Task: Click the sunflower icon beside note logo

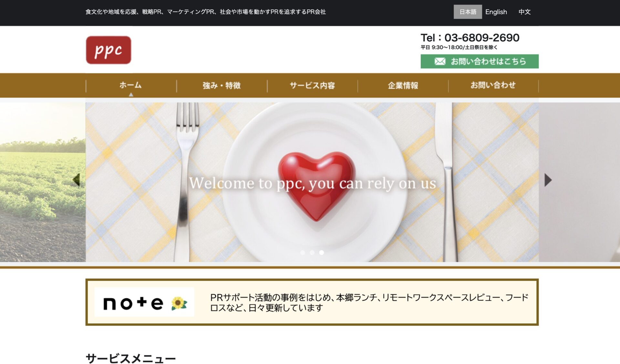Action: point(179,303)
